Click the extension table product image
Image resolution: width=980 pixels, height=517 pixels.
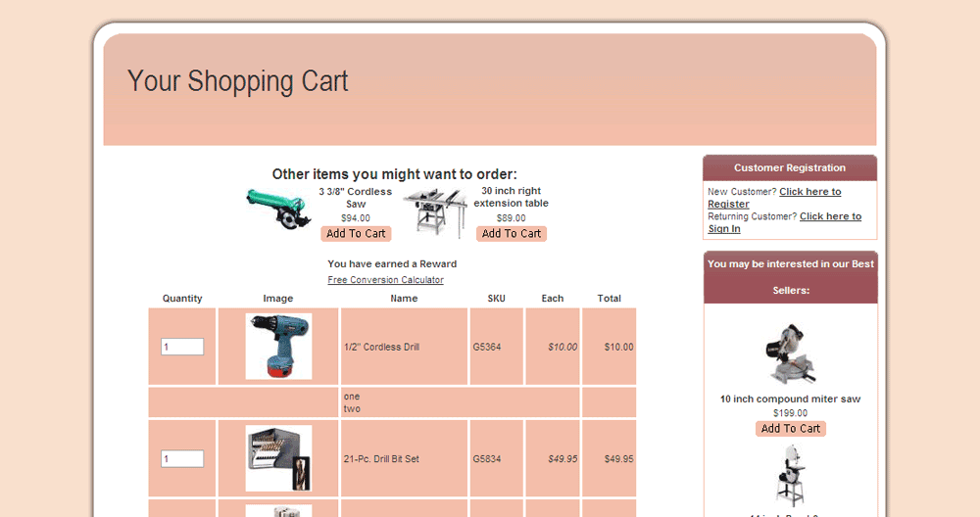(435, 213)
